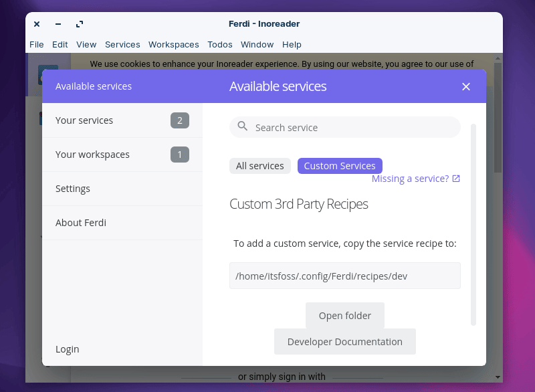
Task: Click the window restore icon in title bar
Action: (x=80, y=24)
